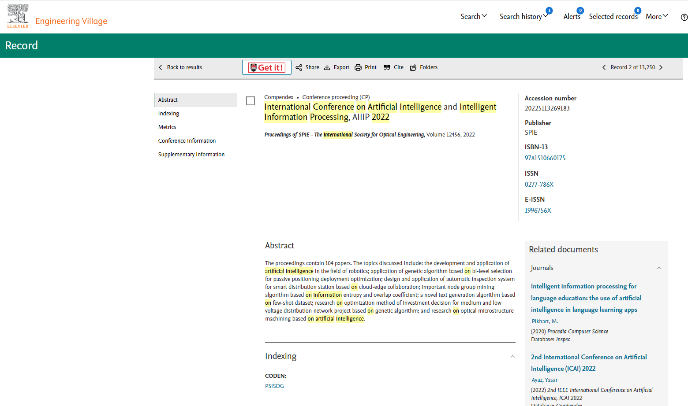688x406 pixels.
Task: Open the Search history dropdown
Action: 523,16
